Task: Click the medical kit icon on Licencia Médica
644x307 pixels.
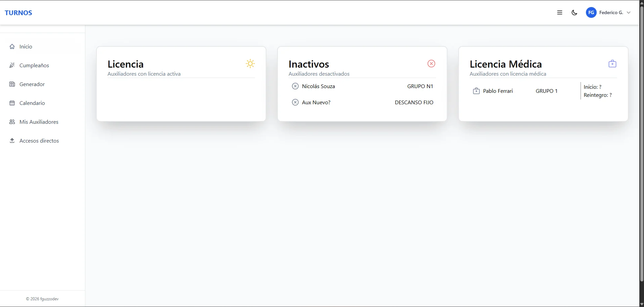Action: coord(612,64)
